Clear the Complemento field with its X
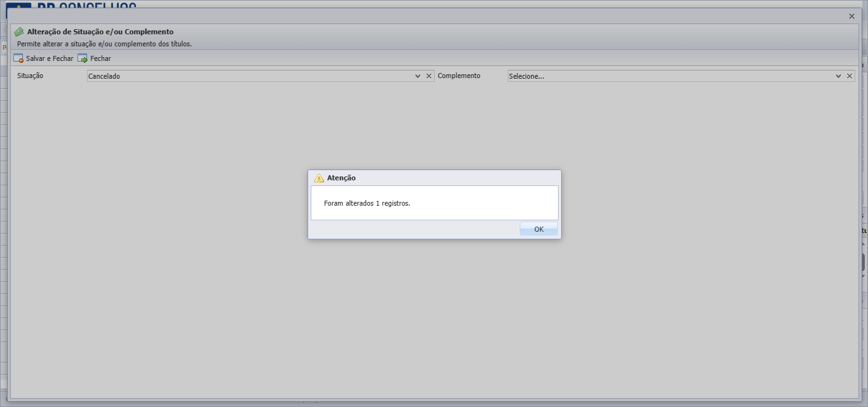The height and width of the screenshot is (407, 868). 850,76
